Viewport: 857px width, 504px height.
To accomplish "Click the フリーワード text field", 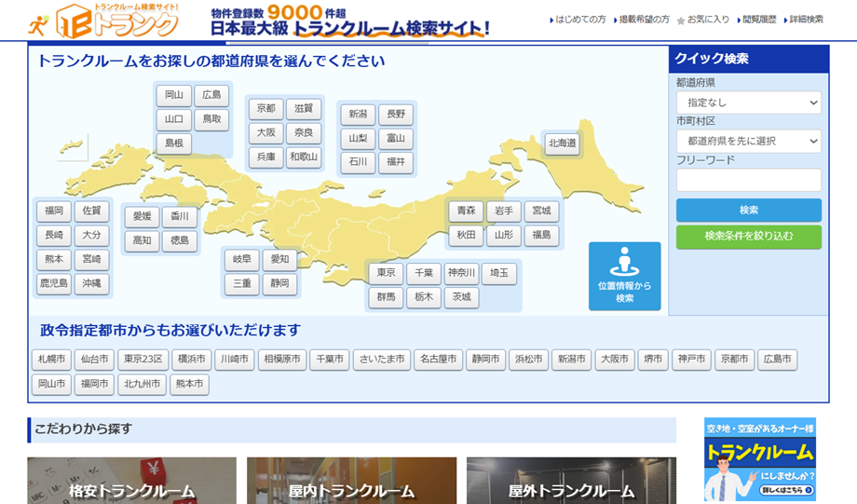I will click(748, 181).
